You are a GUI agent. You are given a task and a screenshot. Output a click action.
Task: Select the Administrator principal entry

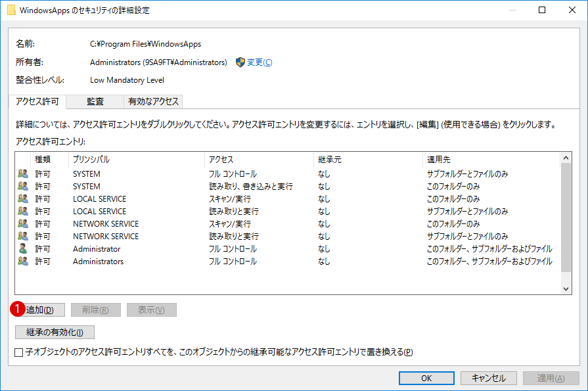tap(288, 248)
